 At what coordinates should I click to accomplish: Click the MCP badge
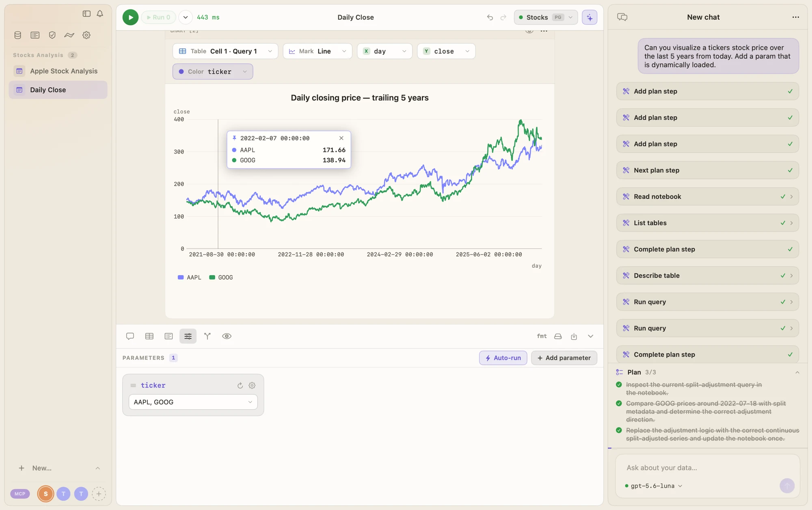tap(20, 494)
